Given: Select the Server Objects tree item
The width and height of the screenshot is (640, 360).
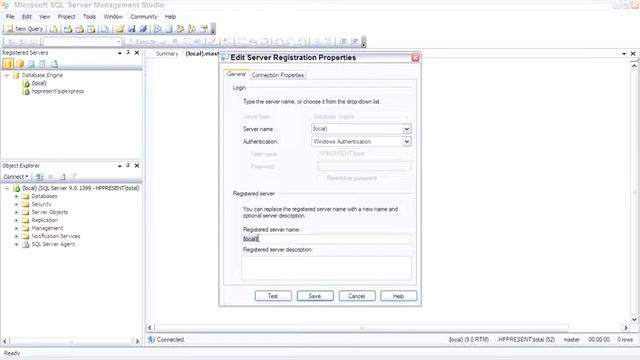Looking at the screenshot, I should [x=49, y=212].
